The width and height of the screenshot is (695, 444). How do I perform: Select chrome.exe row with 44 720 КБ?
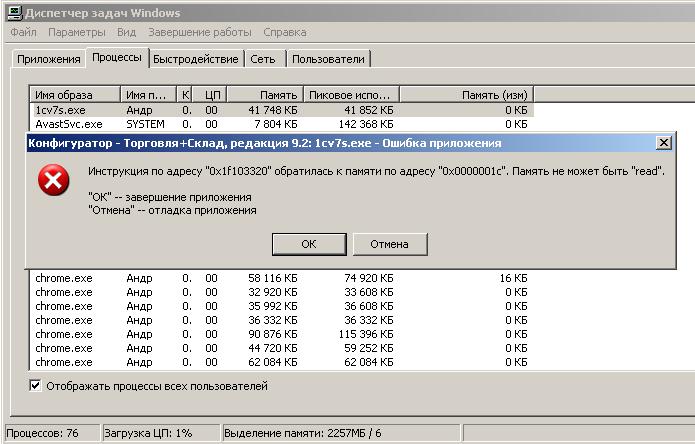pos(281,348)
